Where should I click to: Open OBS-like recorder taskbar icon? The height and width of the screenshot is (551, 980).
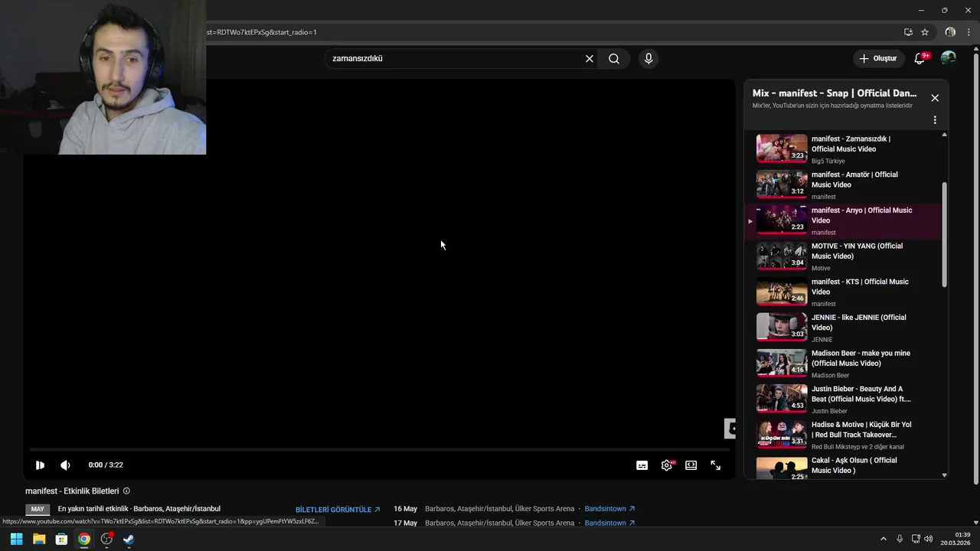point(106,539)
